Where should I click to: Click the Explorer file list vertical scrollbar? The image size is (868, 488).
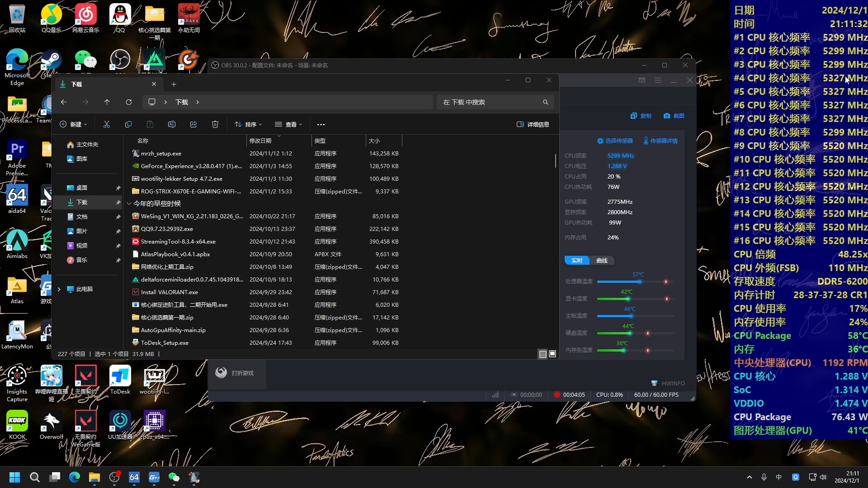click(x=556, y=161)
